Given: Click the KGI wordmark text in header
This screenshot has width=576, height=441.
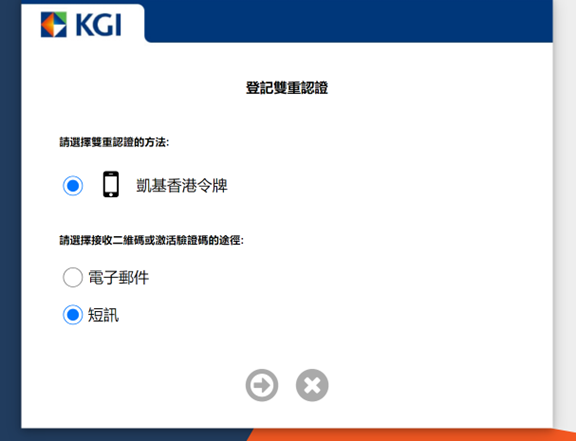Looking at the screenshot, I should 98,25.
